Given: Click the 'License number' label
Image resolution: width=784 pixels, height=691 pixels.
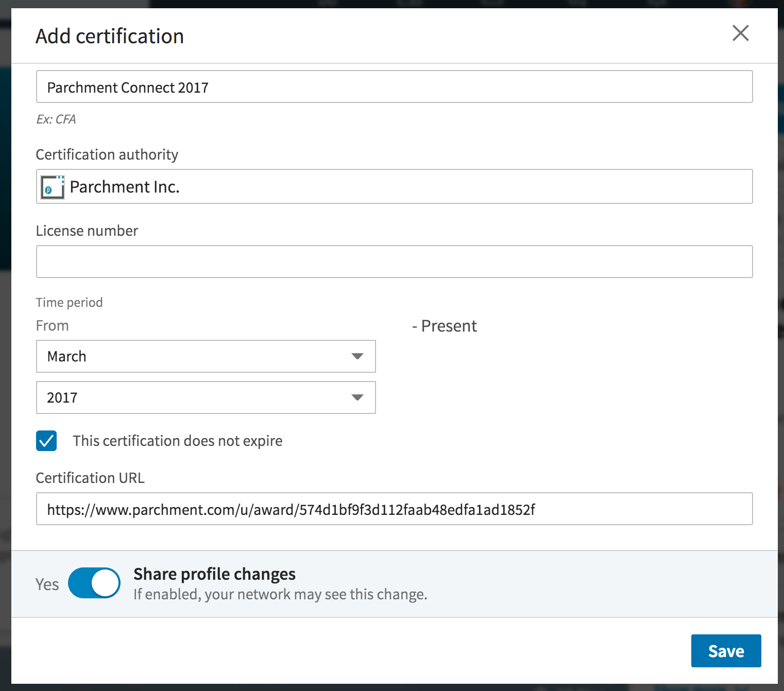Looking at the screenshot, I should point(87,231).
